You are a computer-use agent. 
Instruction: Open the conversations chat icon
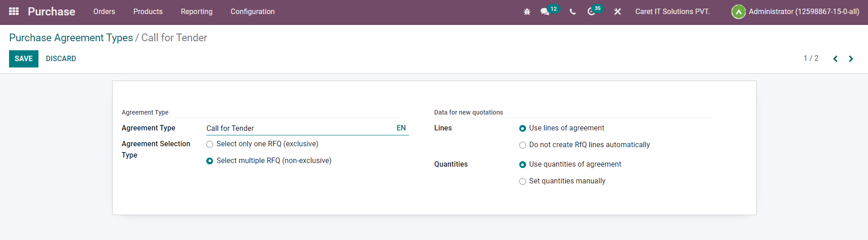pos(545,12)
